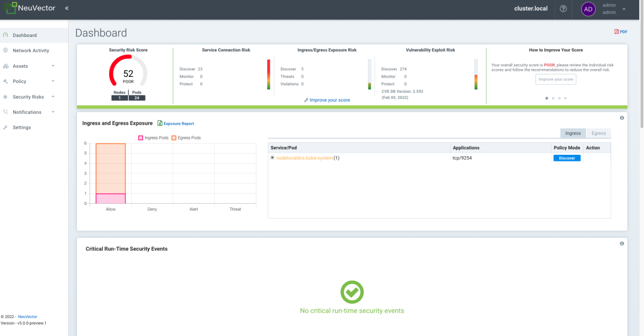Click the Service Connection Risk bar
Screen dimensions: 644x336
(x=268, y=74)
